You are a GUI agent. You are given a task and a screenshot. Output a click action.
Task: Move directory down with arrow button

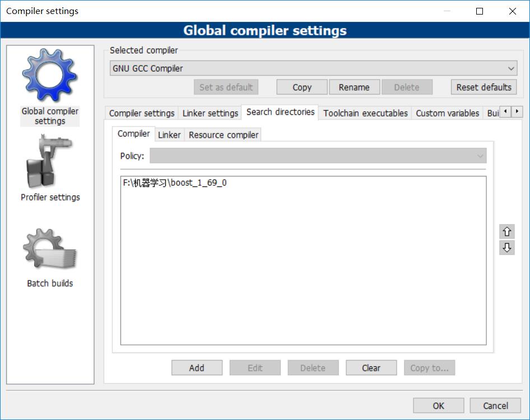coord(507,248)
